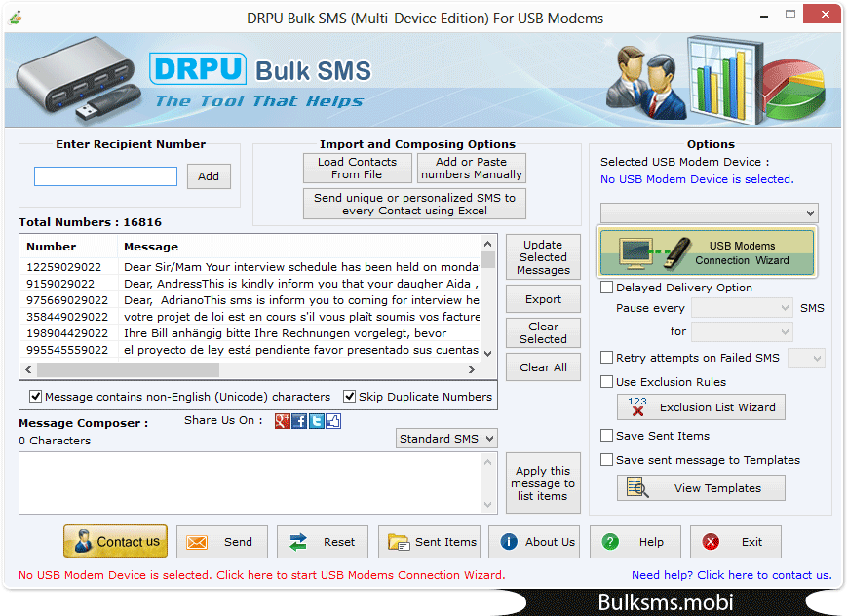The image size is (847, 616).
Task: Enable Save sent message to Templates
Action: 606,459
